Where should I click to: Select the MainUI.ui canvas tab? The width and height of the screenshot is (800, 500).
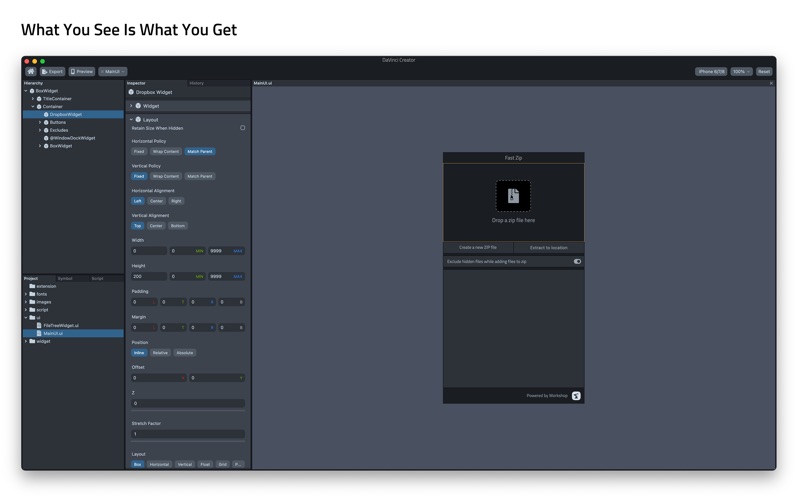coord(263,83)
